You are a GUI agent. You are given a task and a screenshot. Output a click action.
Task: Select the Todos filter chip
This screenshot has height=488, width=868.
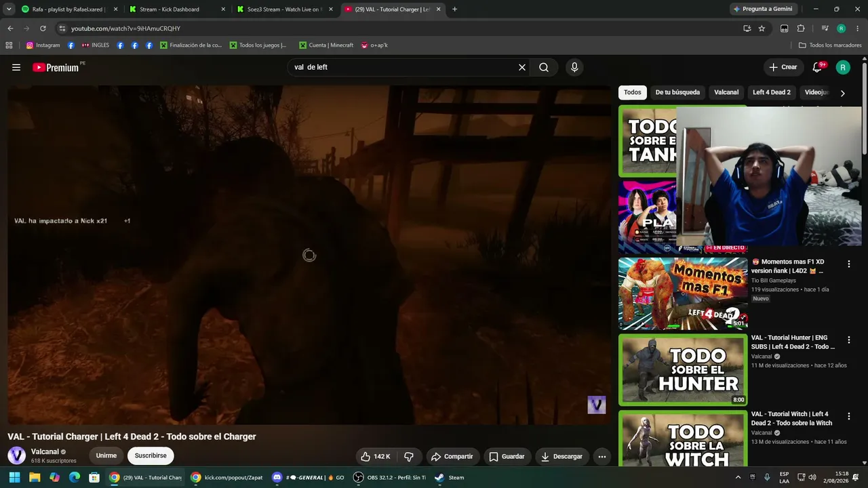[x=633, y=92]
